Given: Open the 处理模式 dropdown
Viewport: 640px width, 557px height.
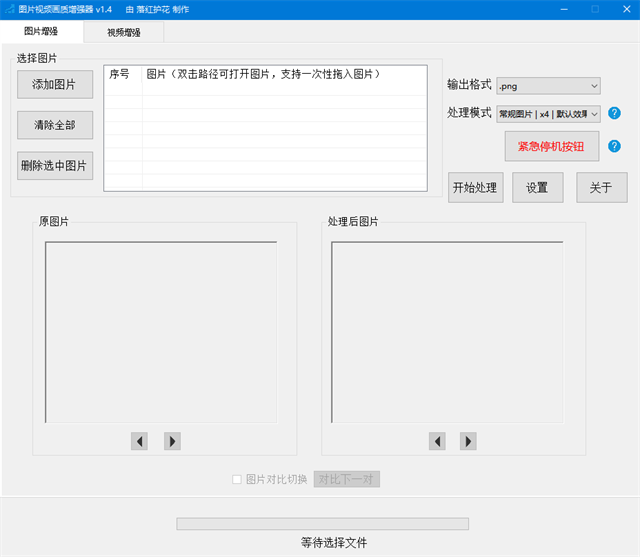Looking at the screenshot, I should 548,114.
